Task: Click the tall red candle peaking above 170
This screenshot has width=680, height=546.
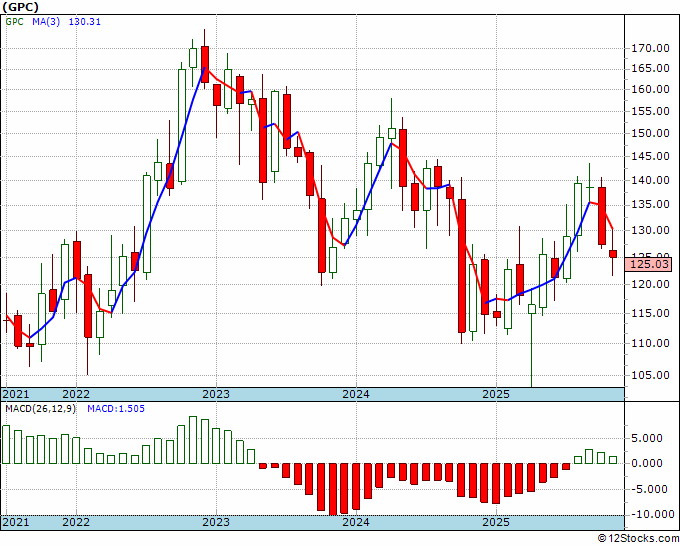Action: [205, 64]
